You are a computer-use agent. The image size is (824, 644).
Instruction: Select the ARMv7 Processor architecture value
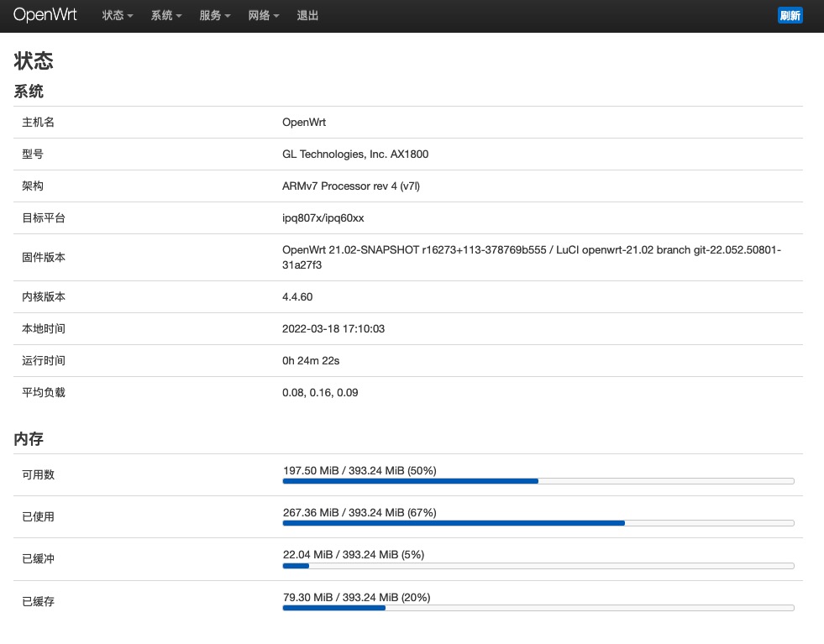pos(350,186)
